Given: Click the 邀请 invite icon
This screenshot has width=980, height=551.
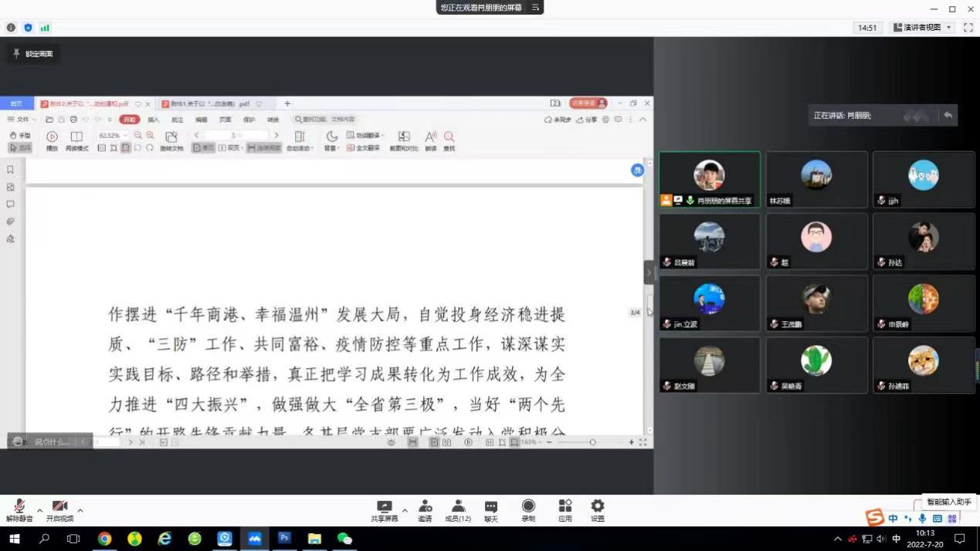Looking at the screenshot, I should (x=425, y=510).
